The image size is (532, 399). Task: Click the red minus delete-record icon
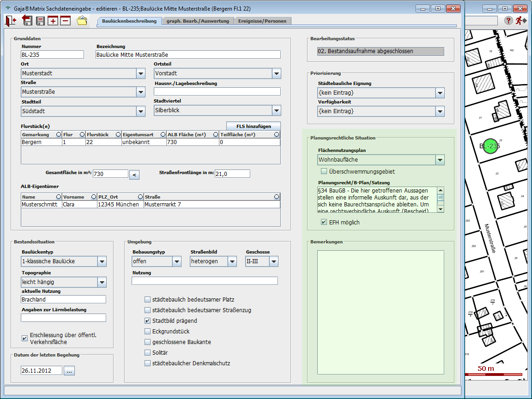pyautogui.click(x=65, y=21)
